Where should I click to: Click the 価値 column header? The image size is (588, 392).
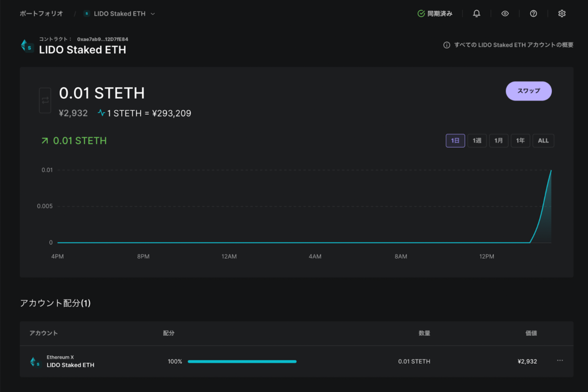pos(531,333)
